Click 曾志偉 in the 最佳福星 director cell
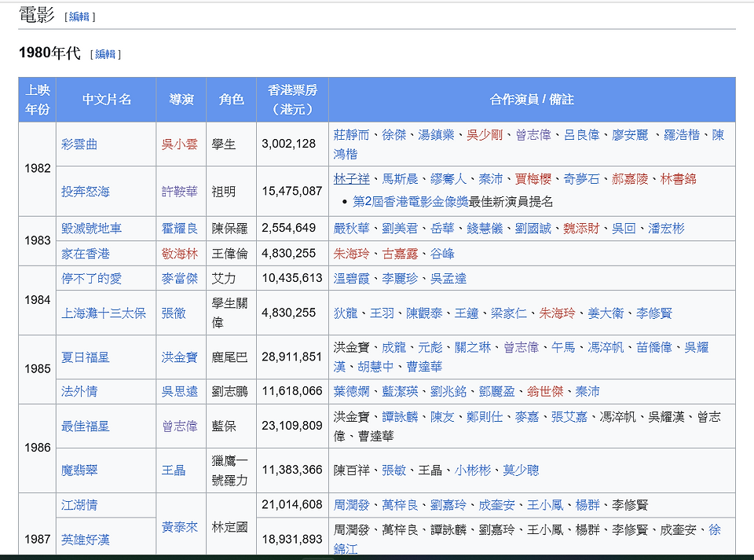This screenshot has height=560, width=754. (x=179, y=426)
